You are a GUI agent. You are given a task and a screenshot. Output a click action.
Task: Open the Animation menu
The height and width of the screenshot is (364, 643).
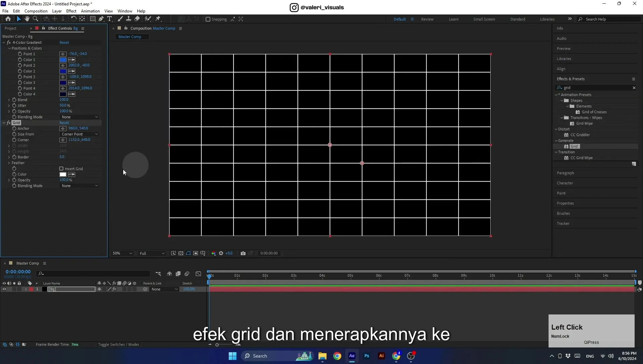pos(90,11)
